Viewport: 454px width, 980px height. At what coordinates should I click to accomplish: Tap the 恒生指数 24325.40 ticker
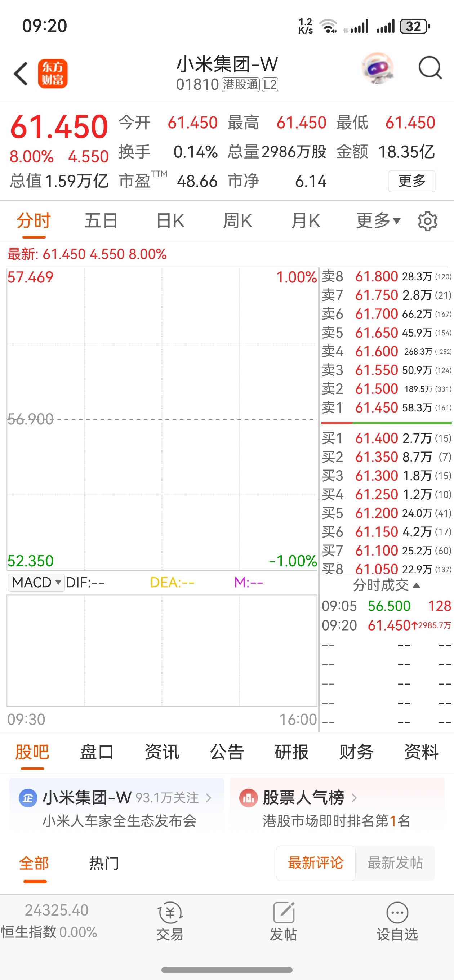click(x=49, y=921)
